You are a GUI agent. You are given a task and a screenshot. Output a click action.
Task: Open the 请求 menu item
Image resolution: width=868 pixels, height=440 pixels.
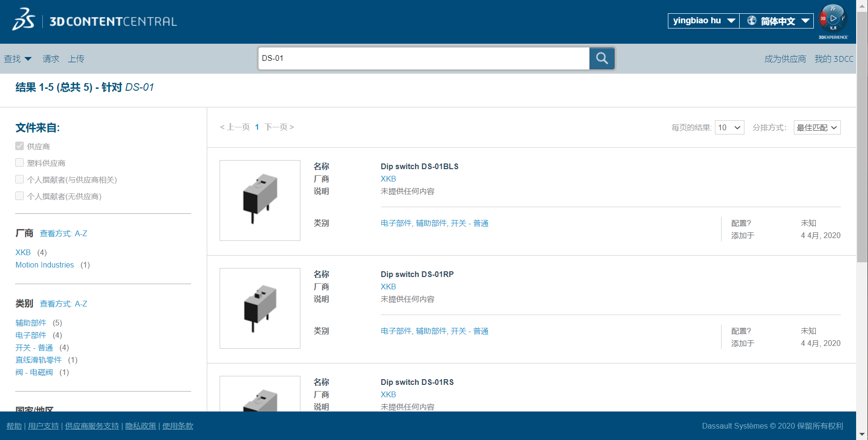coord(51,59)
